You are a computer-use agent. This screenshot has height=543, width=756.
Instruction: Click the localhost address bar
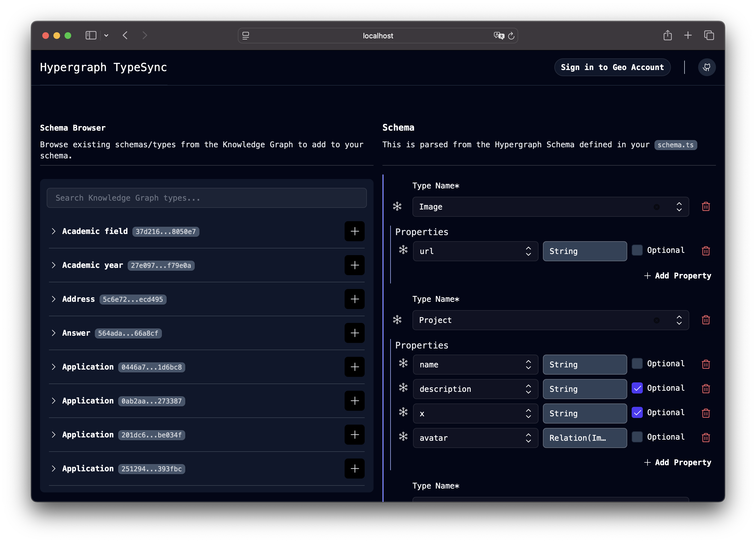[x=378, y=36]
